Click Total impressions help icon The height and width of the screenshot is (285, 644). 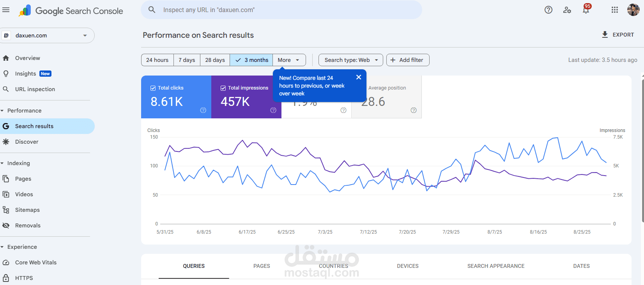point(273,110)
